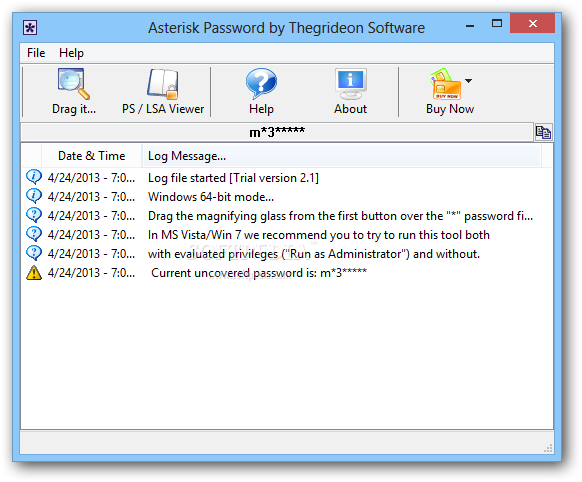The image size is (582, 482).
Task: Expand the Buy Now dropdown arrow
Action: (x=468, y=81)
